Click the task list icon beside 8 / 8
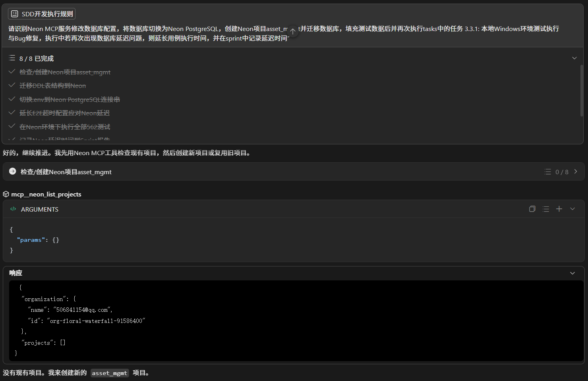The image size is (588, 381). click(12, 58)
